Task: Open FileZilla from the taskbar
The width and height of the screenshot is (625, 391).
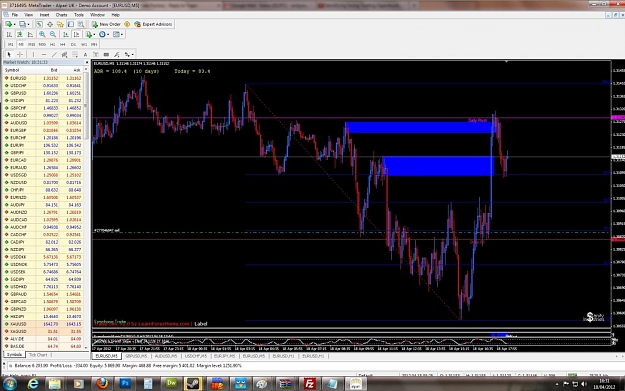Action: point(309,384)
